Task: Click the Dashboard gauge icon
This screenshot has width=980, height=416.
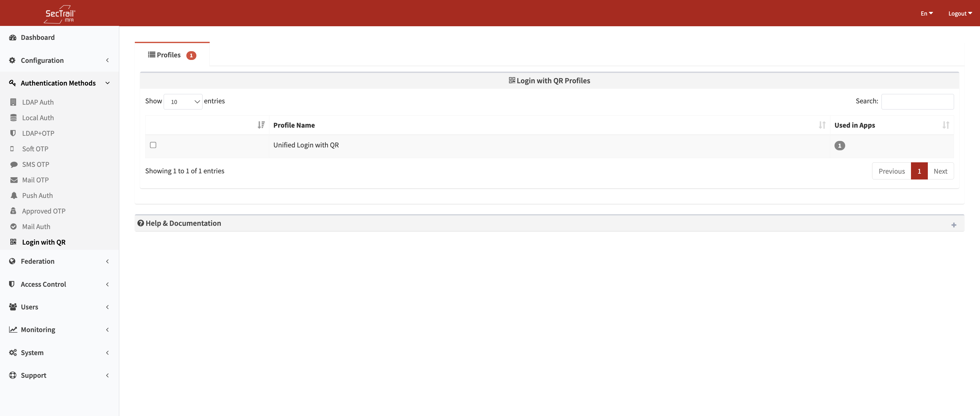Action: 13,37
